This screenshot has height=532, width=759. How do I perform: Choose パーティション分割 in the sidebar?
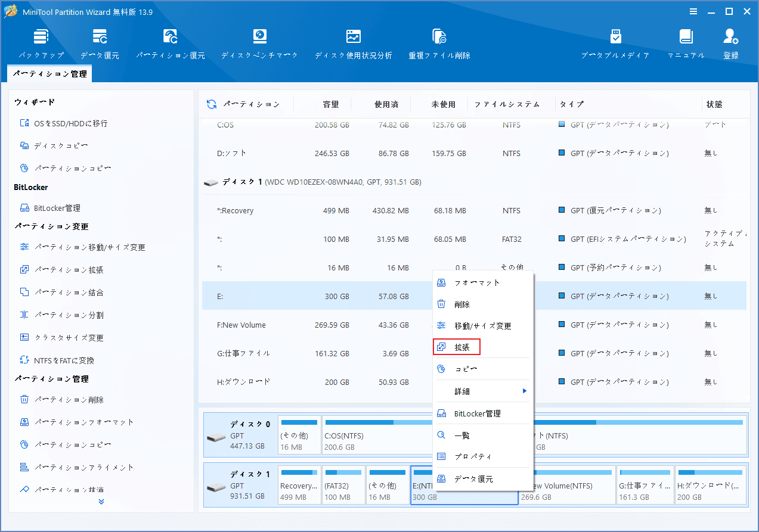click(x=62, y=315)
